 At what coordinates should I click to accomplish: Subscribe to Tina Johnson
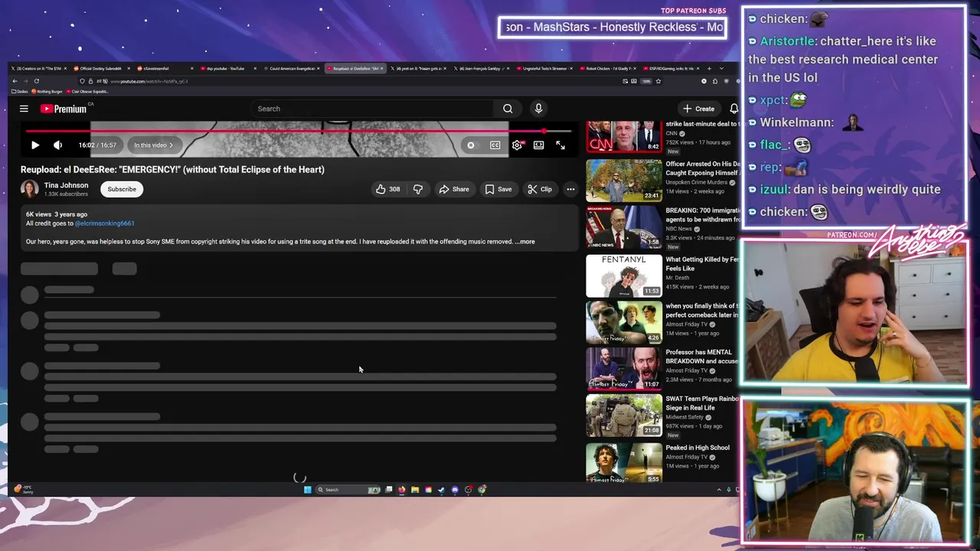tap(122, 189)
